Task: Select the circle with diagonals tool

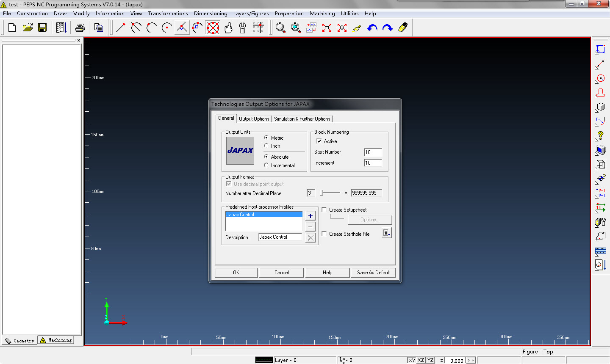Action: click(x=213, y=28)
